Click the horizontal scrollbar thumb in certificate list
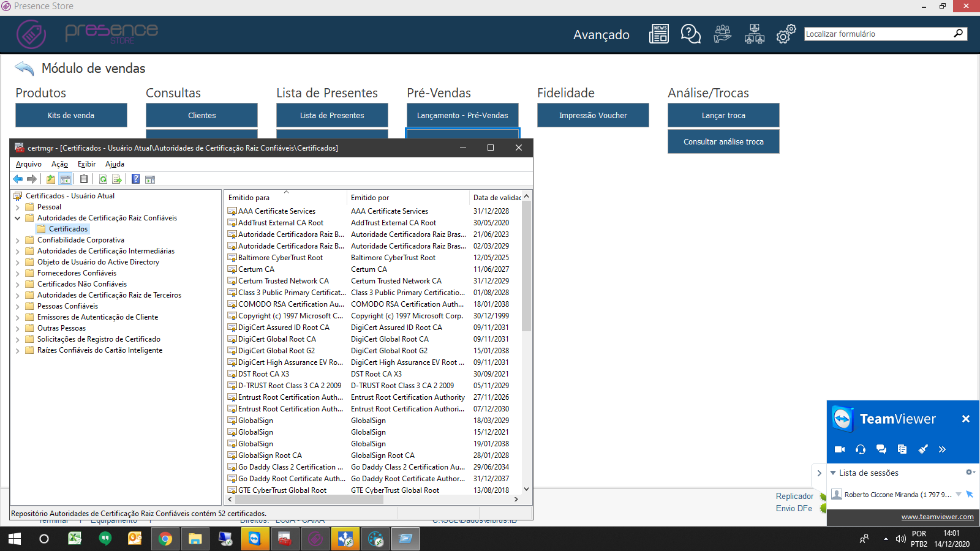Viewport: 980px width, 551px height. [x=309, y=499]
